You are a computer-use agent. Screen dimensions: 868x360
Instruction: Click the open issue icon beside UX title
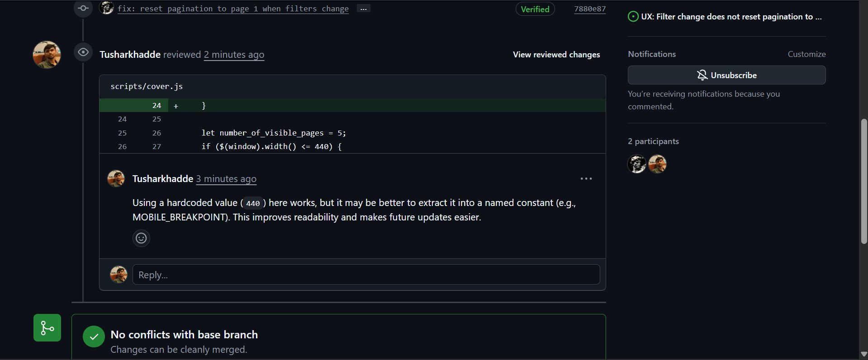tap(633, 17)
